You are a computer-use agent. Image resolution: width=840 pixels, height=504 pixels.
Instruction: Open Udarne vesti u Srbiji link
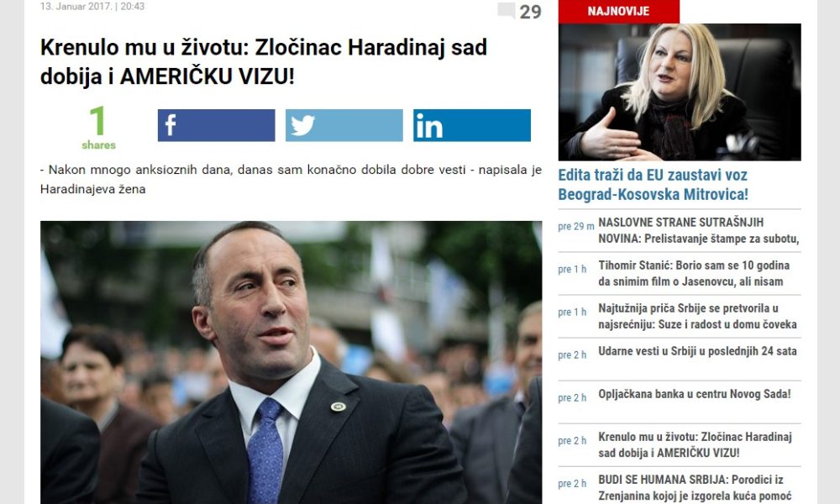(697, 351)
